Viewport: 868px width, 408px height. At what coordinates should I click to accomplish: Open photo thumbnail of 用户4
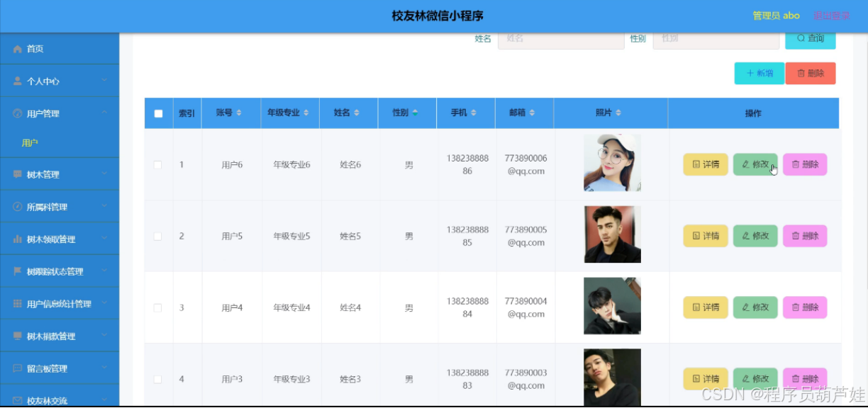pos(612,306)
